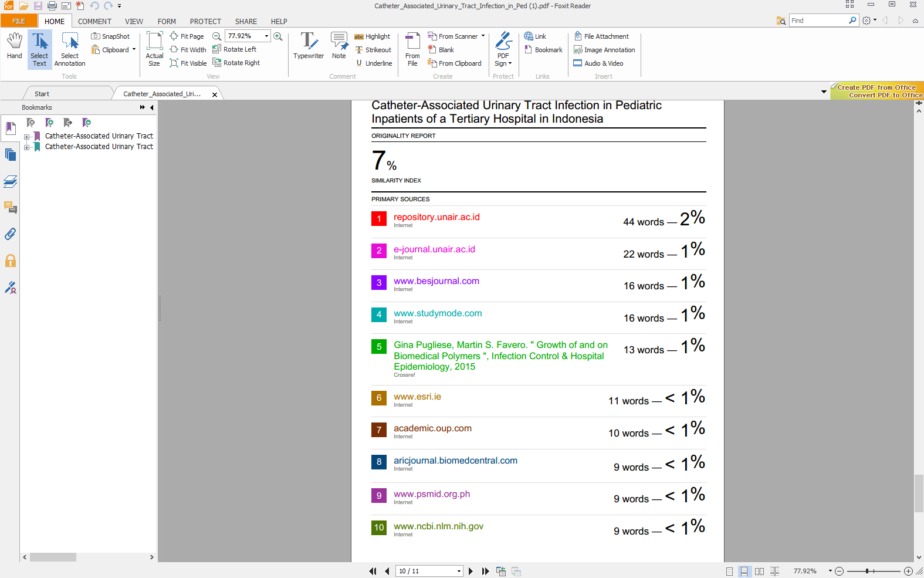Screen dimensions: 924x578
Task: Open the PROTECT ribbon tab
Action: (205, 21)
